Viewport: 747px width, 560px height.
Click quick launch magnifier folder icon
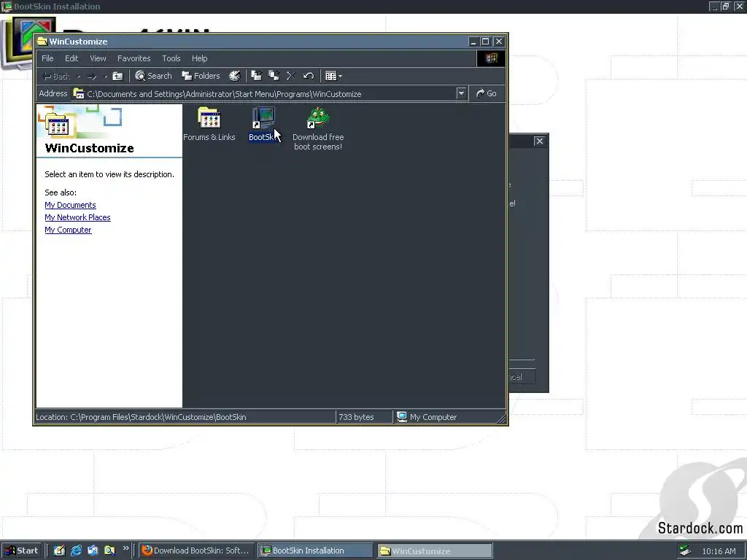(109, 551)
